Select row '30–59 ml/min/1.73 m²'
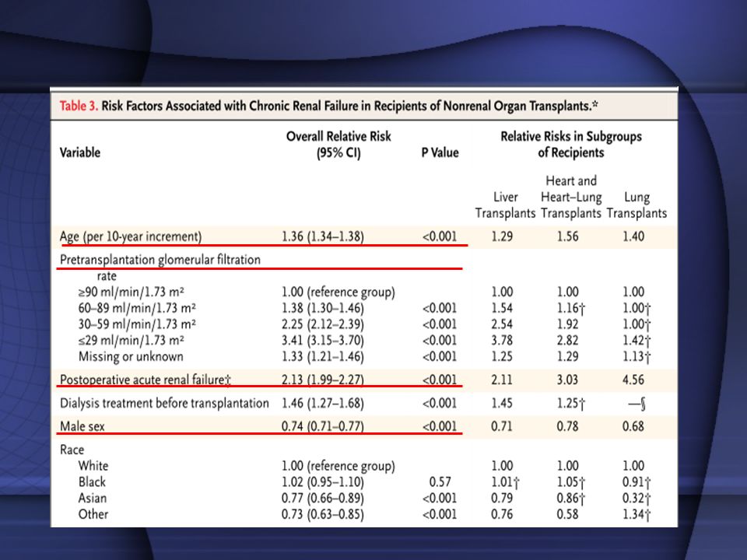Viewport: 747px width, 560px height. [x=137, y=324]
